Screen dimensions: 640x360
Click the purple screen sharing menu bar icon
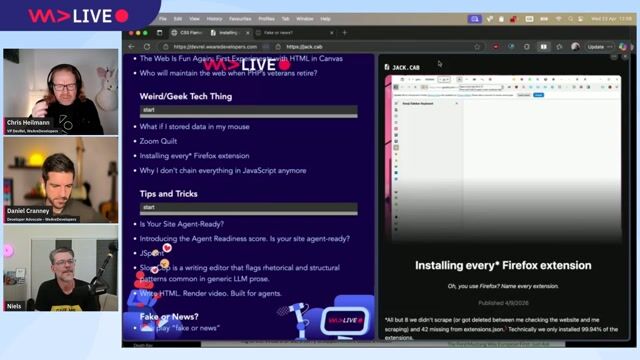(x=474, y=19)
